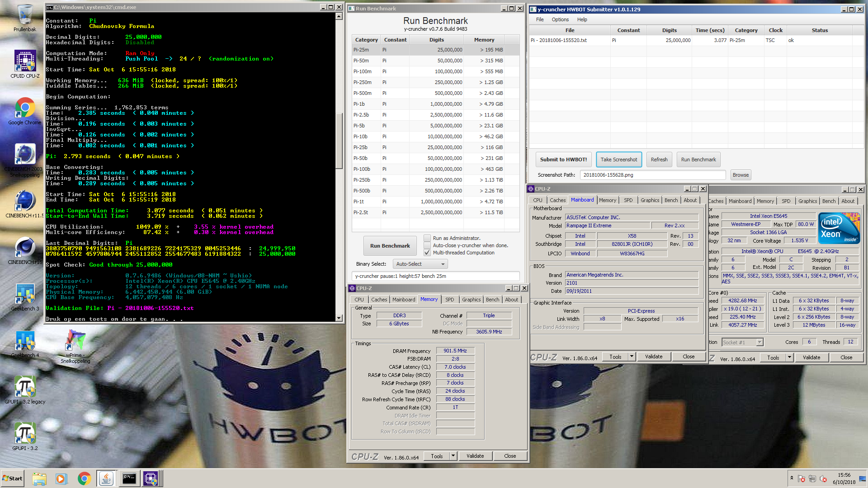Open the Start menu
The width and height of the screenshot is (868, 488).
tap(12, 479)
